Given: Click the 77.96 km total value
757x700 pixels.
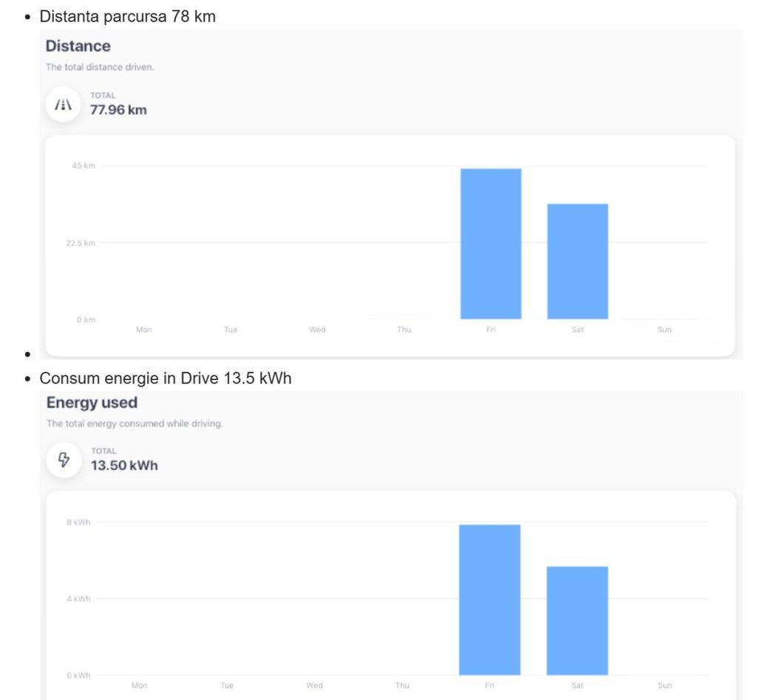Looking at the screenshot, I should 118,110.
